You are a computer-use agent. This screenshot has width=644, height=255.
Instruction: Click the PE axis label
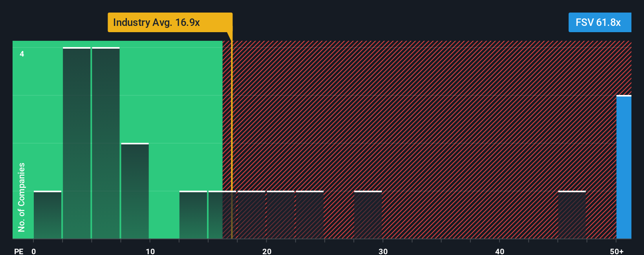click(x=19, y=251)
